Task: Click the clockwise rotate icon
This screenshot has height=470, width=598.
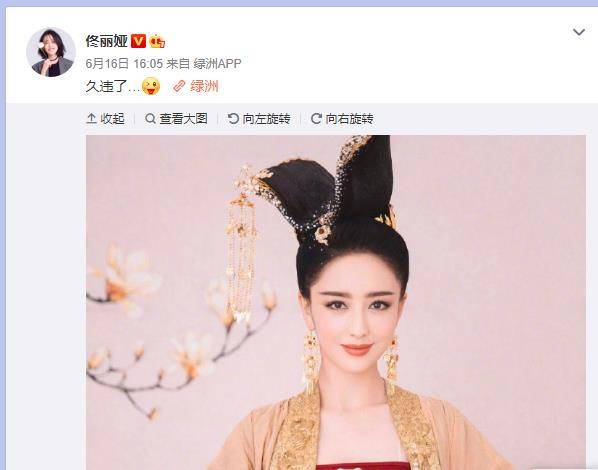Action: point(316,119)
